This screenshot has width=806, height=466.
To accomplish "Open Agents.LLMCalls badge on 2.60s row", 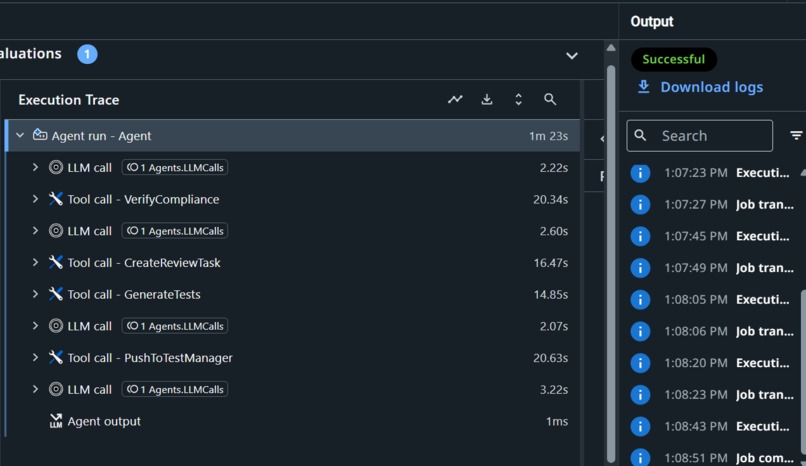I will coord(175,231).
